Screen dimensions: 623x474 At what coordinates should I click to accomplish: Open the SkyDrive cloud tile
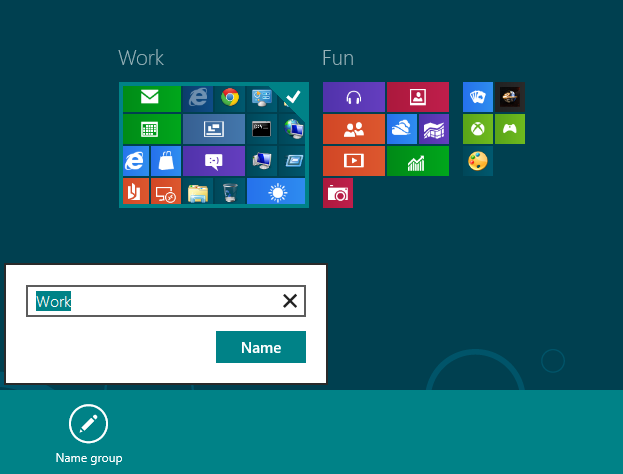pos(401,129)
